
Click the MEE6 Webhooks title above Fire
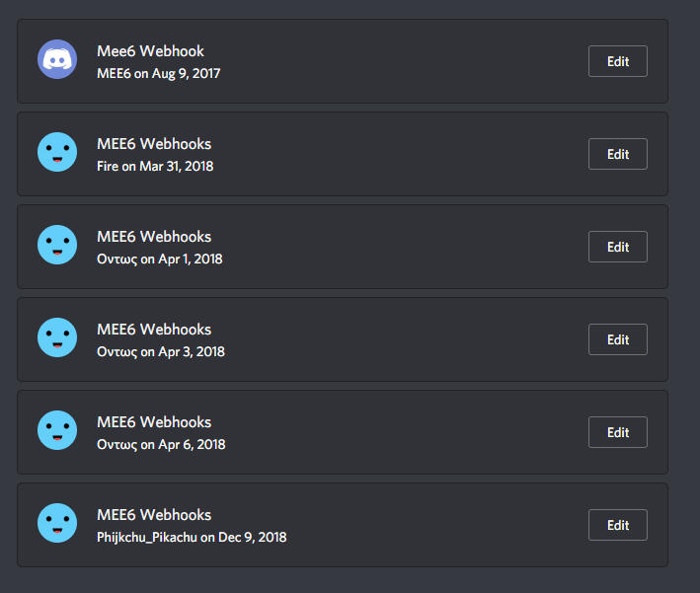[154, 144]
